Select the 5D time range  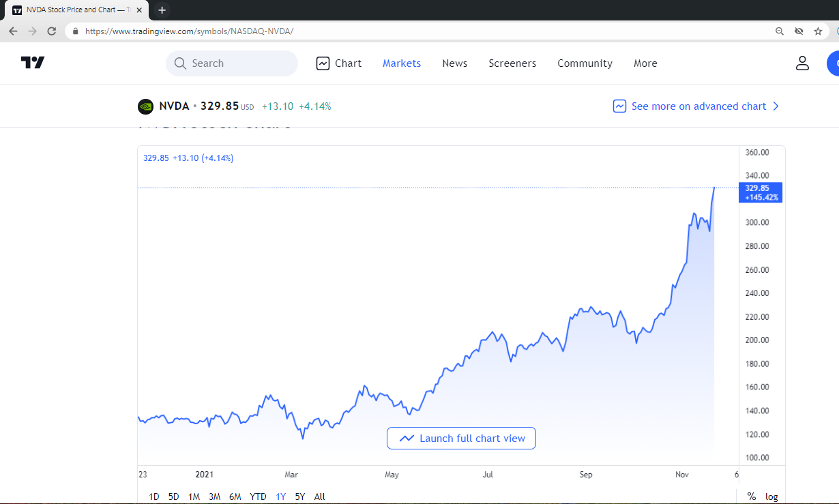point(174,496)
